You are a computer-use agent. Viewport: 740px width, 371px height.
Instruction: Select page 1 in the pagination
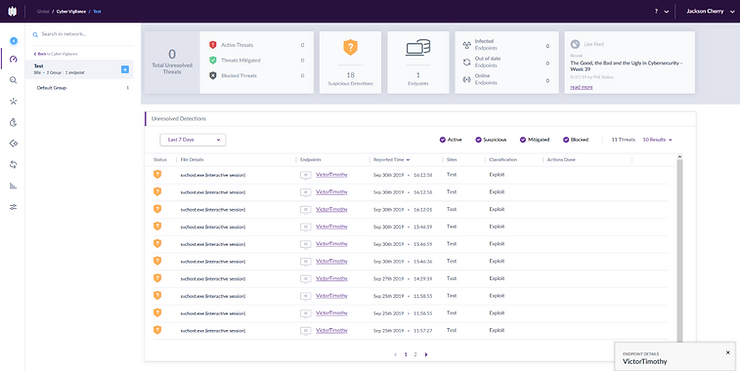[405, 354]
